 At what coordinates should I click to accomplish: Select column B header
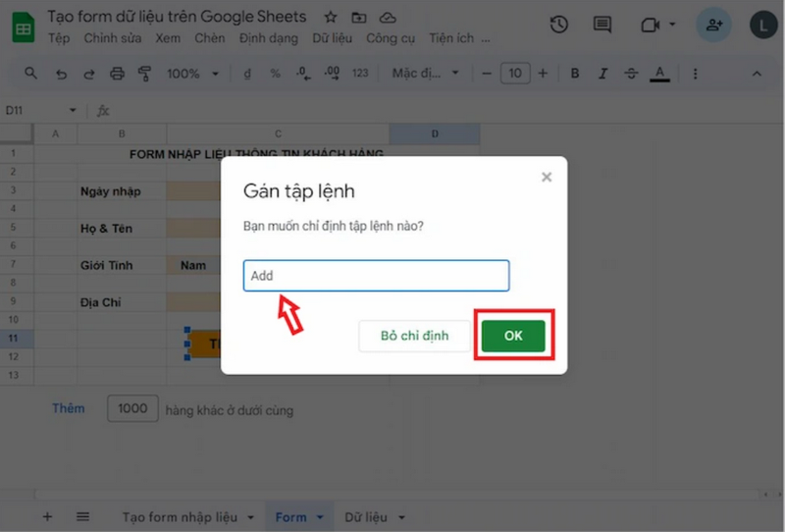point(122,133)
